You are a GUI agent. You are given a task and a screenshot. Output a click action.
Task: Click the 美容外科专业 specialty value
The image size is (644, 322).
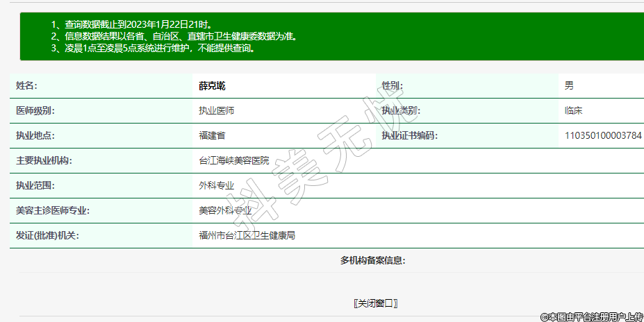[225, 211]
